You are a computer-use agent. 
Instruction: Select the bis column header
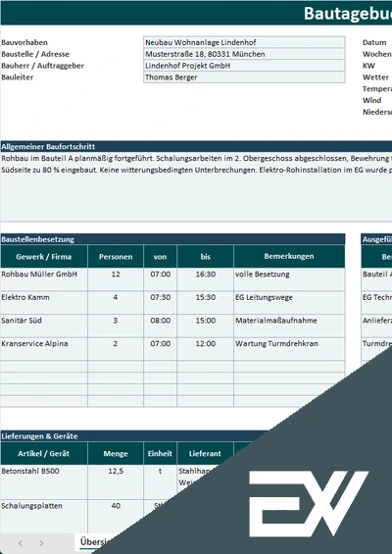[x=206, y=257]
